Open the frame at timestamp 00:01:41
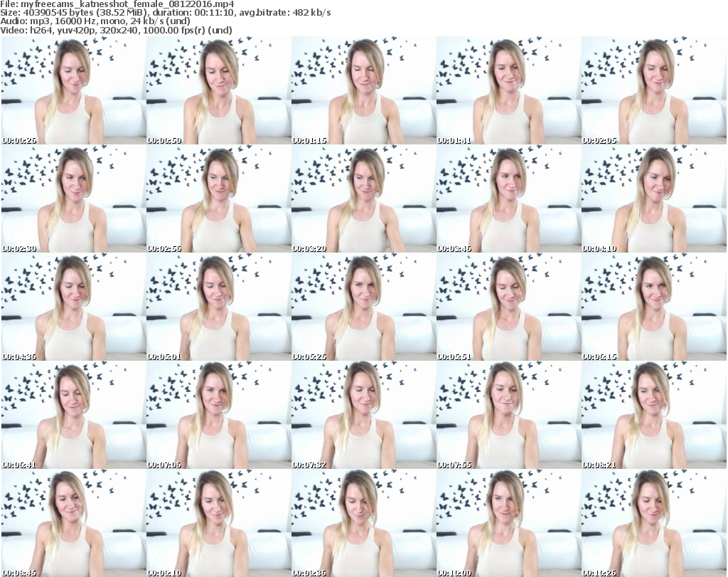 508,90
